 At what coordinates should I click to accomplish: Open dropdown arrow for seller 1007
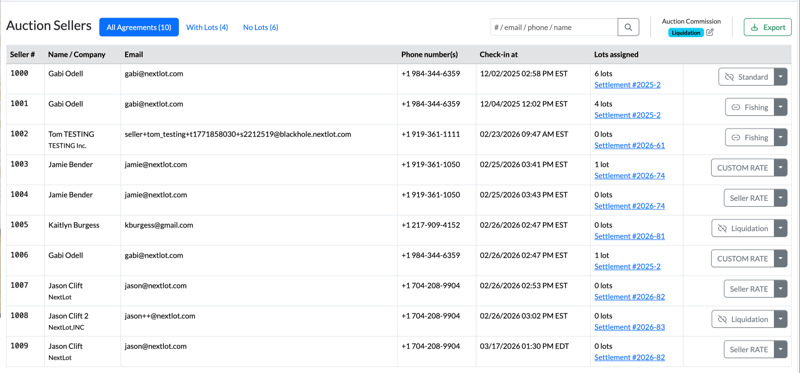click(x=781, y=289)
